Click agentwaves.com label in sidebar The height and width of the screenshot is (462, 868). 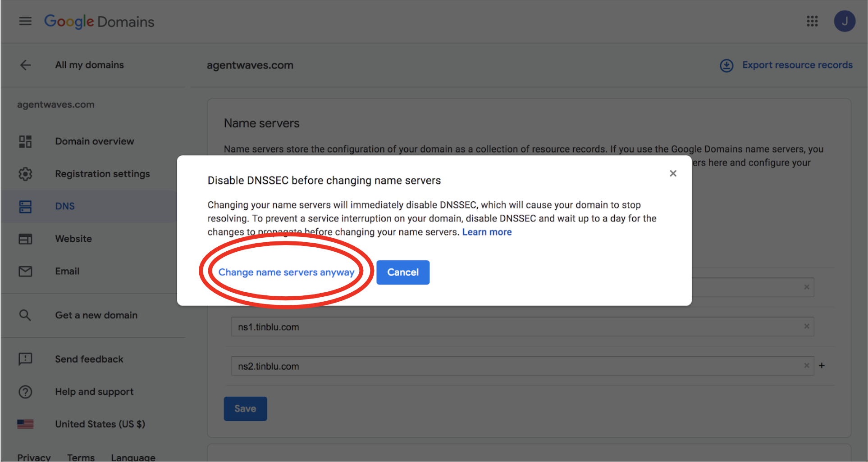[56, 104]
